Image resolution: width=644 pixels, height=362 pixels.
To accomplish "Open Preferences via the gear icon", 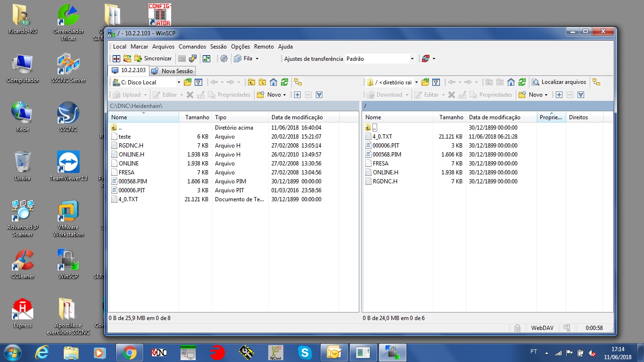I will (x=224, y=58).
